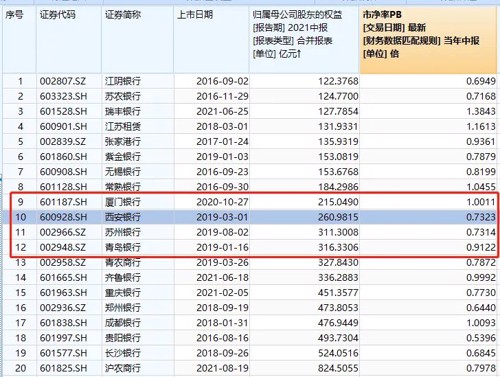Select the PB value 0.7978
Viewport: 500px width, 377px height.
(481, 368)
